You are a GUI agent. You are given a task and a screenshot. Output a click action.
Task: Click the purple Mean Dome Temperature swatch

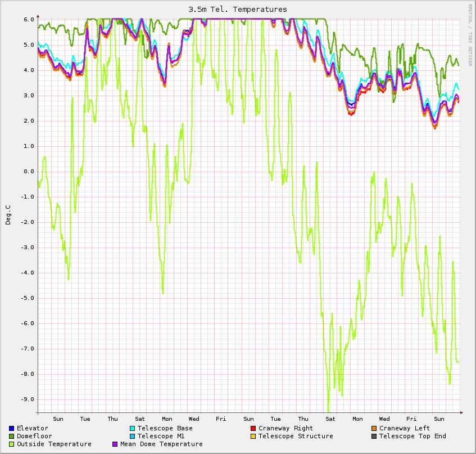(116, 444)
